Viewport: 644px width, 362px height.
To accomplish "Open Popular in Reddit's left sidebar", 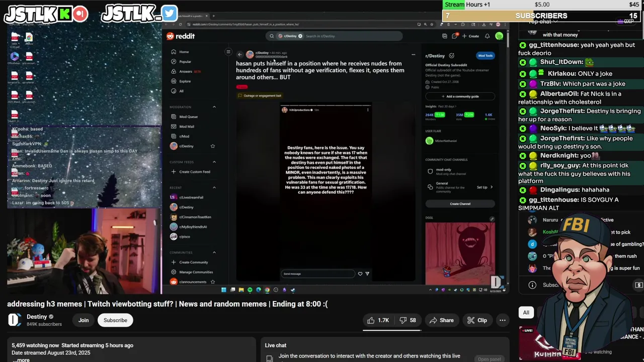I will pyautogui.click(x=181, y=61).
